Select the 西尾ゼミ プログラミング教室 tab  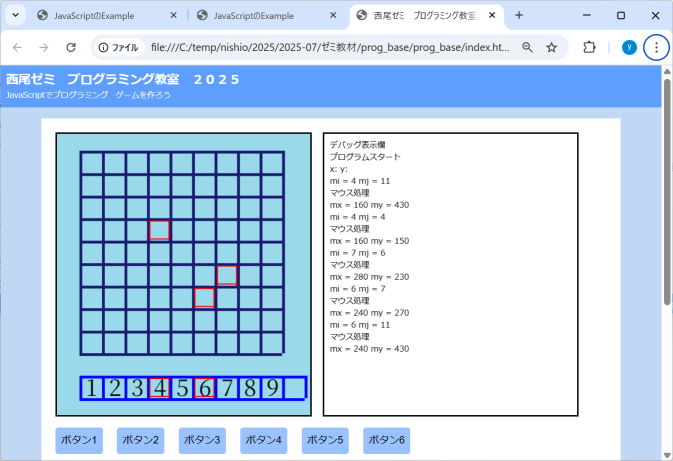click(425, 16)
